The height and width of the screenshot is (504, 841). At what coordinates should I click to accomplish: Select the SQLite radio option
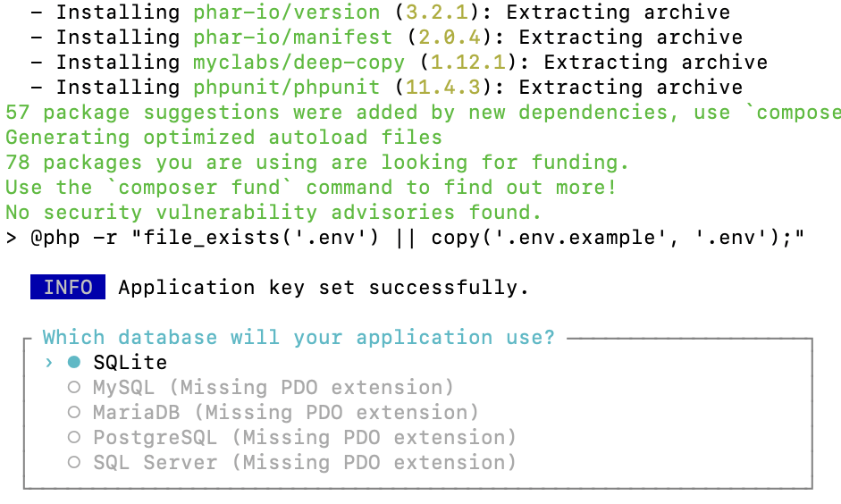tap(74, 363)
